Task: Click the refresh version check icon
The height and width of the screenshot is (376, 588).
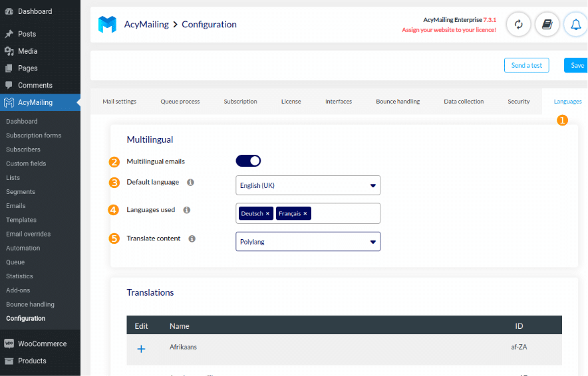Action: click(518, 25)
